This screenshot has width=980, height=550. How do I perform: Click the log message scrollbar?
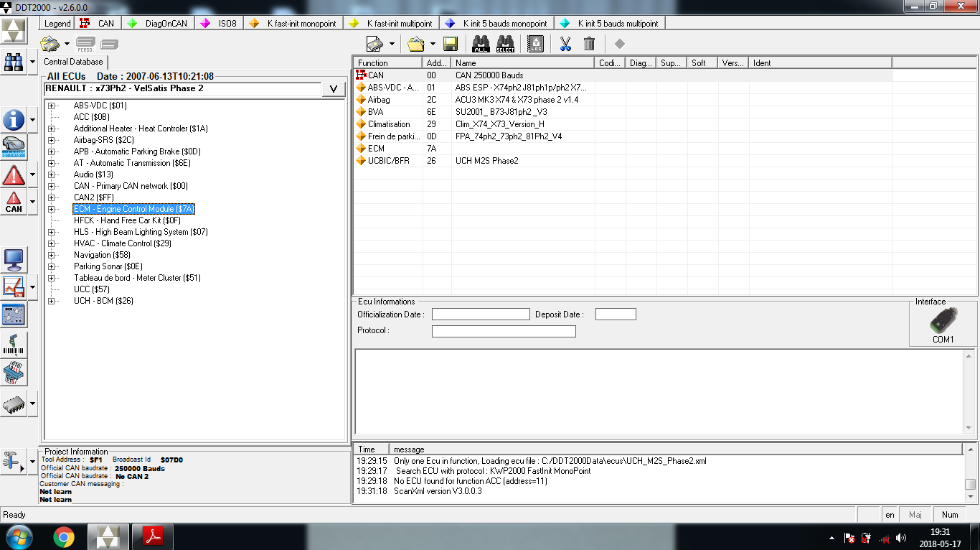point(970,472)
